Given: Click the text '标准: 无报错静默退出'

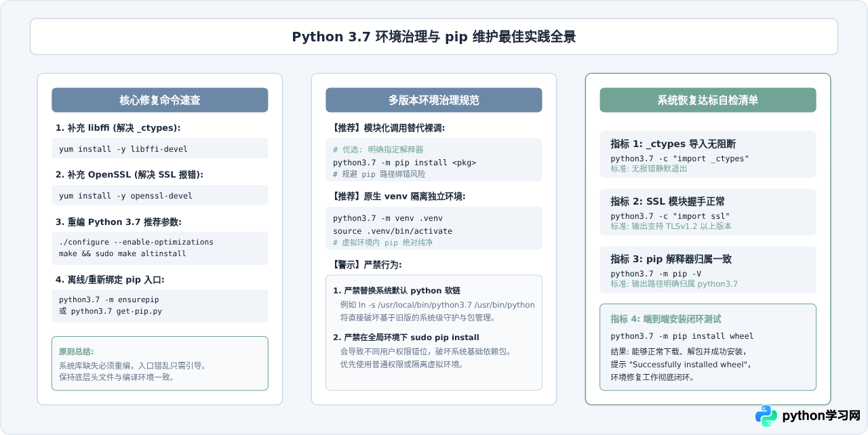Looking at the screenshot, I should coord(649,169).
